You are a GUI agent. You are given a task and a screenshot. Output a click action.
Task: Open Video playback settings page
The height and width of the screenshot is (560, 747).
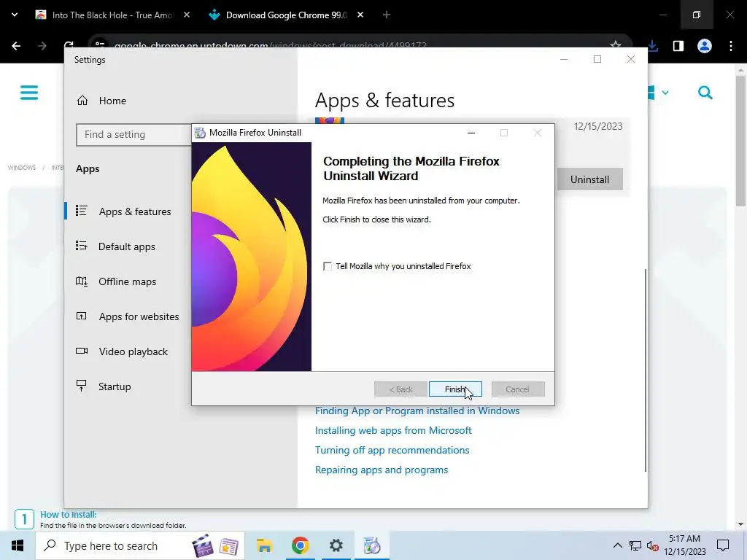133,351
